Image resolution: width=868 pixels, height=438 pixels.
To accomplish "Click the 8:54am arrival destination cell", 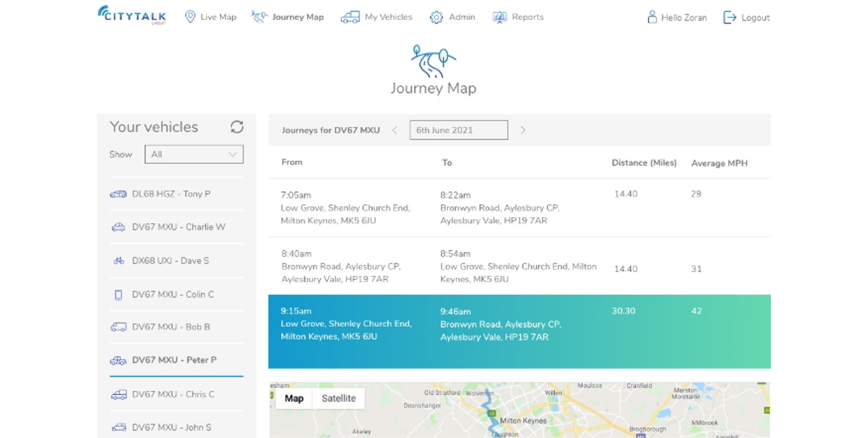I will coord(518,266).
